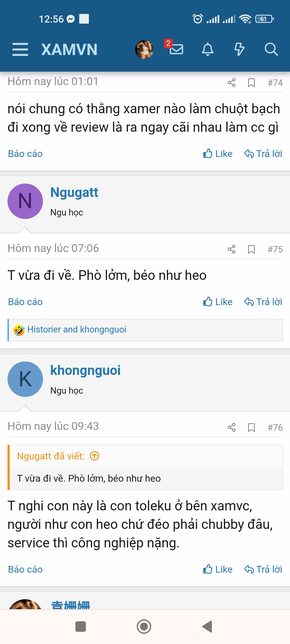
Task: Share post #75 via share icon
Action: (x=231, y=249)
